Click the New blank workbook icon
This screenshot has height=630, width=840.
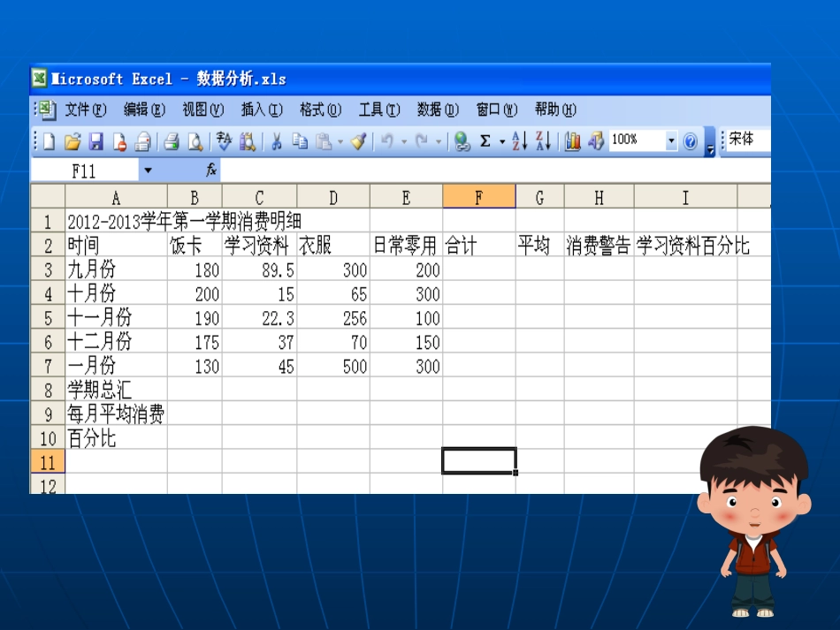[50, 142]
